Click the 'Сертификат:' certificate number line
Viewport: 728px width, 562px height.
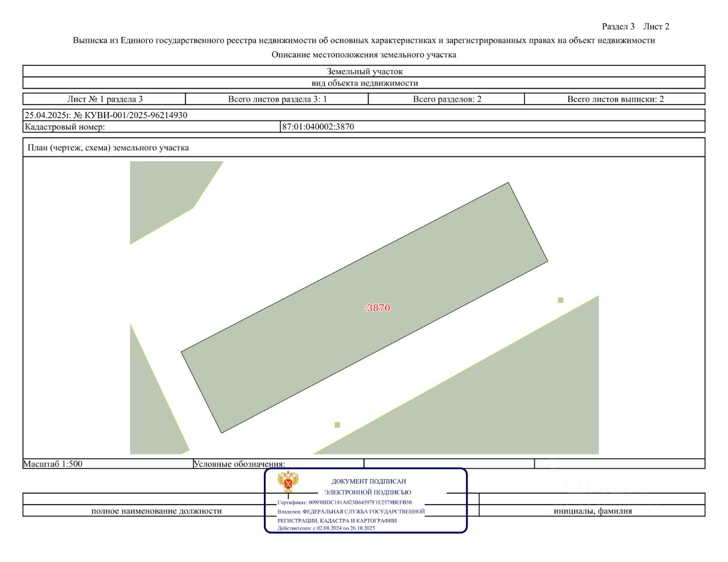(345, 502)
